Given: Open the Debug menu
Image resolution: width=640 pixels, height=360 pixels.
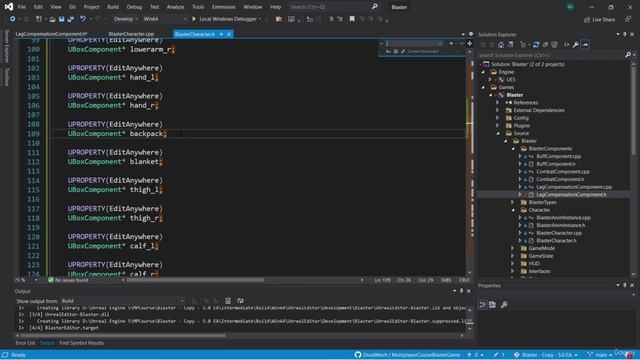Looking at the screenshot, I should [x=134, y=7].
